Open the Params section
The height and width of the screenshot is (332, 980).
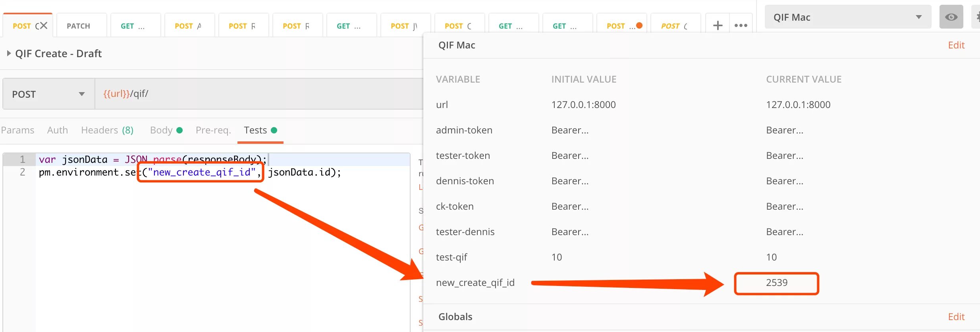[x=17, y=130]
